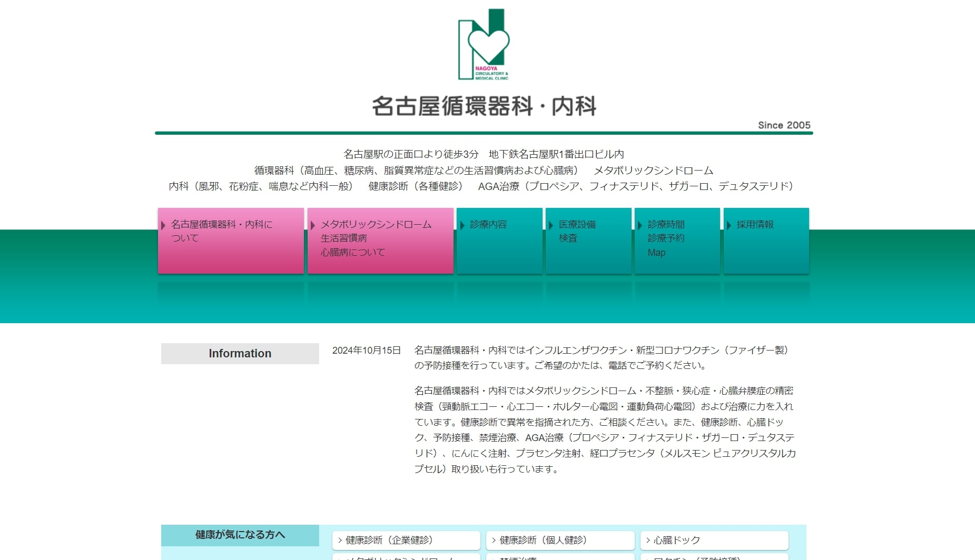Click the インフルエンザワクチン announcement paragraph
This screenshot has height=560, width=975.
(x=602, y=358)
